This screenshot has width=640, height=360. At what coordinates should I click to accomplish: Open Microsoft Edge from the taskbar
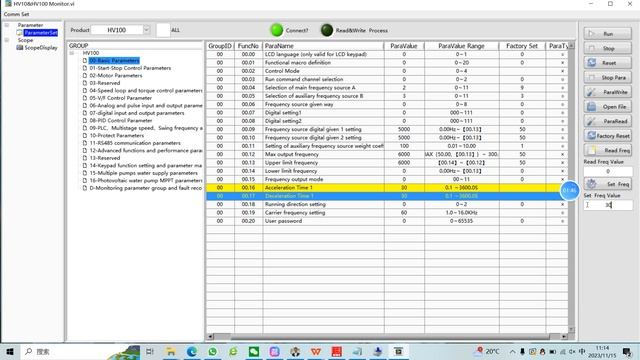(191, 351)
